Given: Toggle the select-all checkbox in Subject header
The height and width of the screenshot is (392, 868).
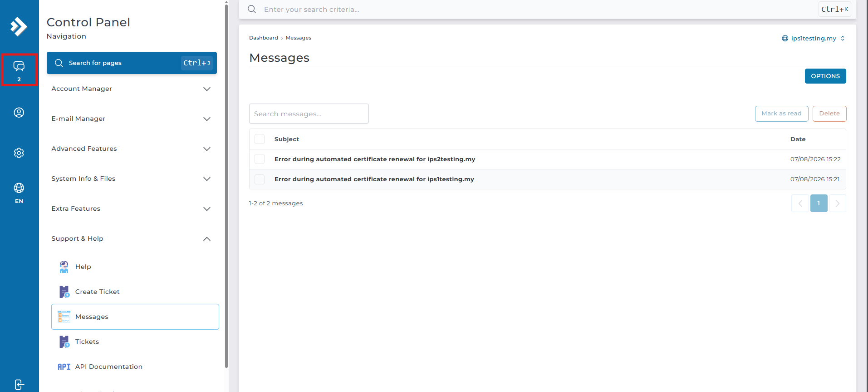Looking at the screenshot, I should click(260, 139).
